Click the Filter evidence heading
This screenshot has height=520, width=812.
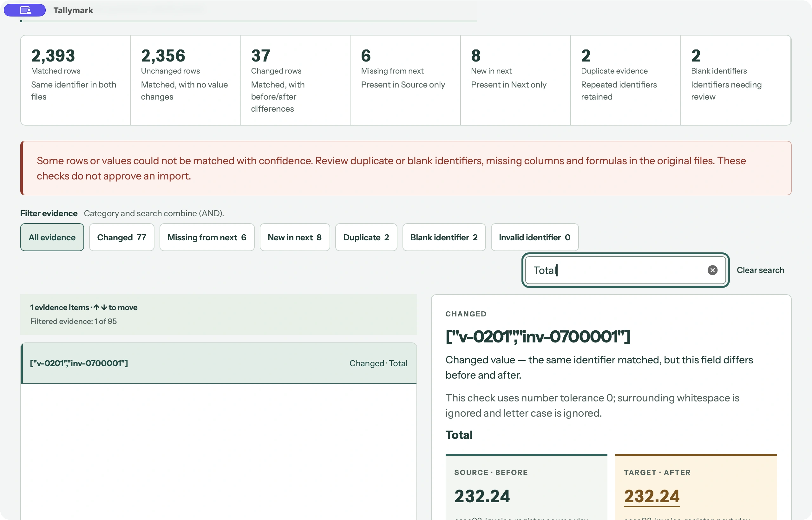coord(49,213)
